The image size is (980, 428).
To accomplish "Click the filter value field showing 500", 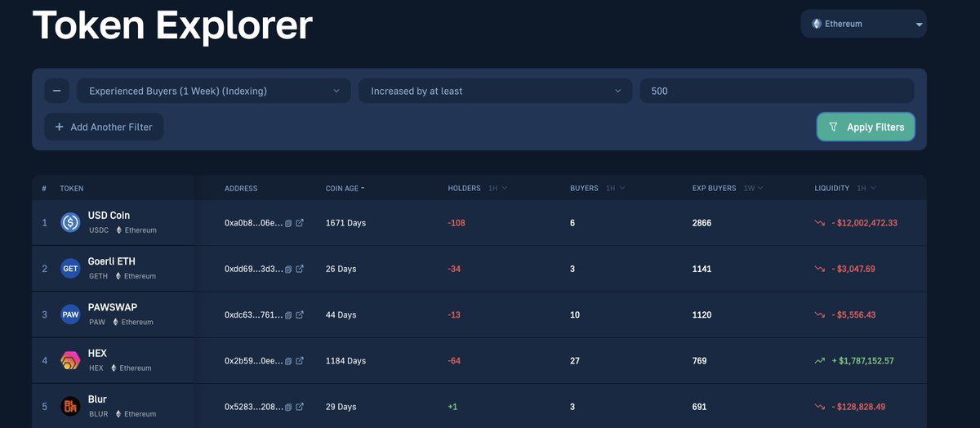I will (x=777, y=91).
